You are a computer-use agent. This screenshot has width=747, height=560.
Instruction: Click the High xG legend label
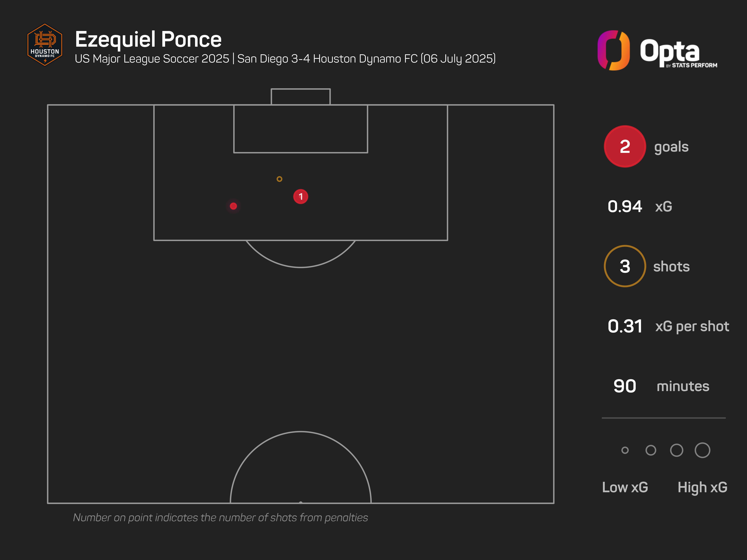[x=702, y=487]
